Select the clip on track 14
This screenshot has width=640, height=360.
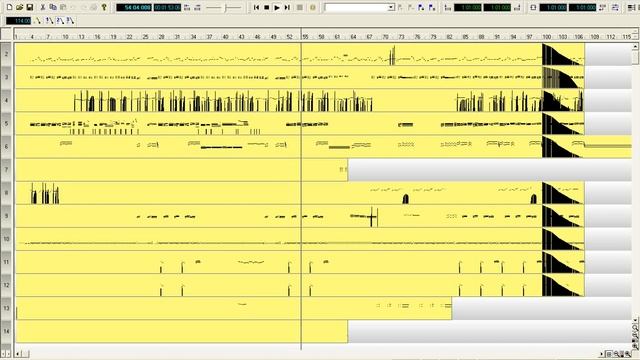pyautogui.click(x=182, y=331)
